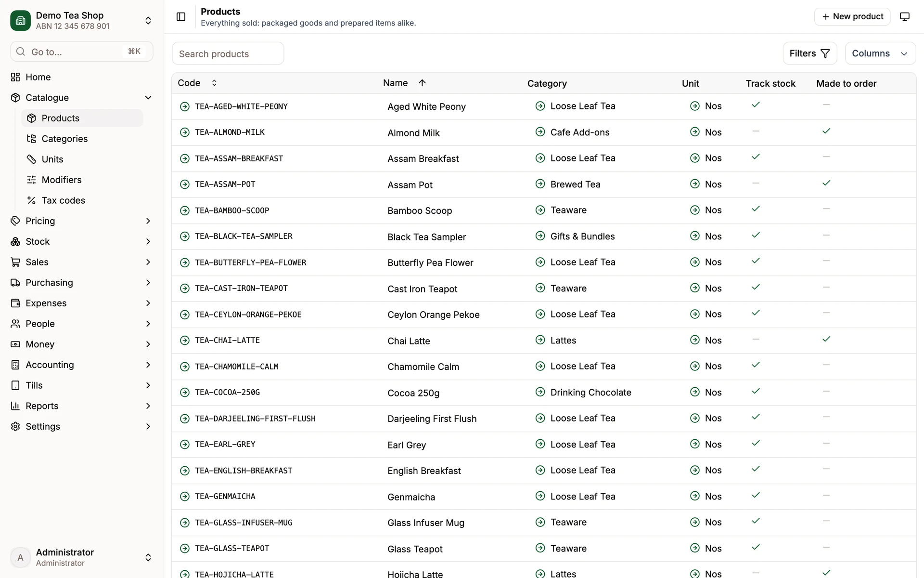
Task: Click Made to order checkmark for Chai Latte
Action: [x=826, y=339]
